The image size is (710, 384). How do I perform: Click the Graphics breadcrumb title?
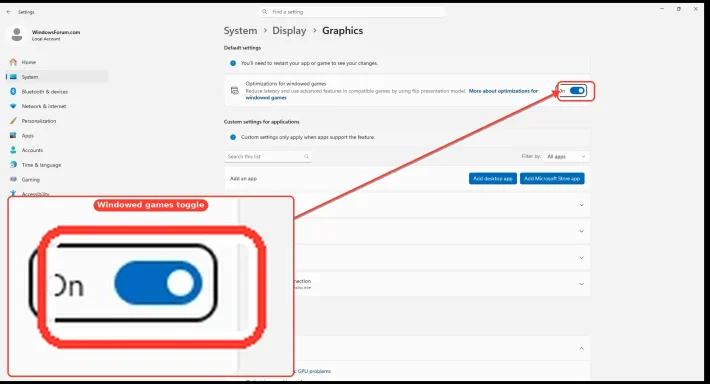pos(342,31)
